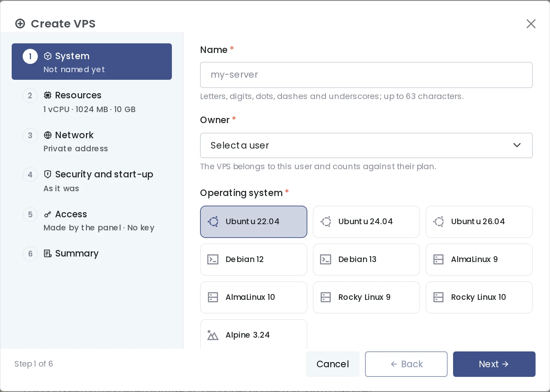This screenshot has width=550, height=392.
Task: Click the Alpine 3.24 mountain icon
Action: 213,335
